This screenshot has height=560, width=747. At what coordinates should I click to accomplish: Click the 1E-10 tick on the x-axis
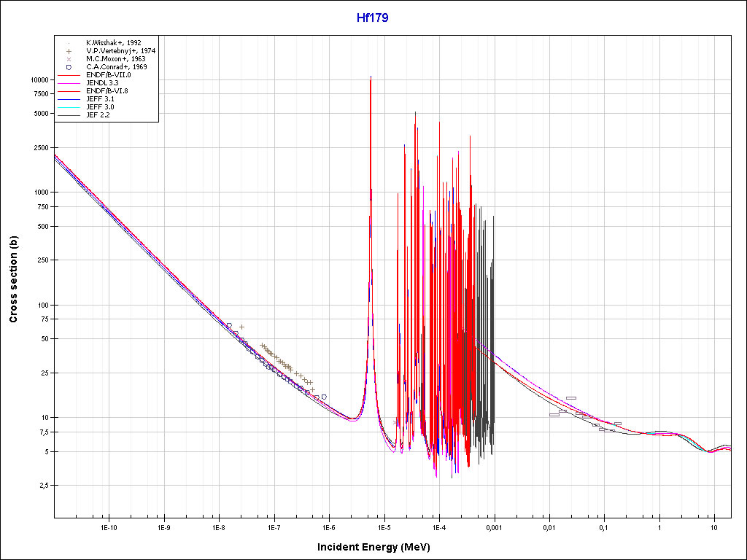109,526
